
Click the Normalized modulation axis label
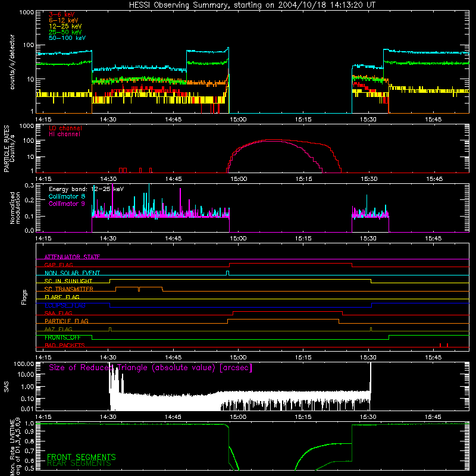15,208
